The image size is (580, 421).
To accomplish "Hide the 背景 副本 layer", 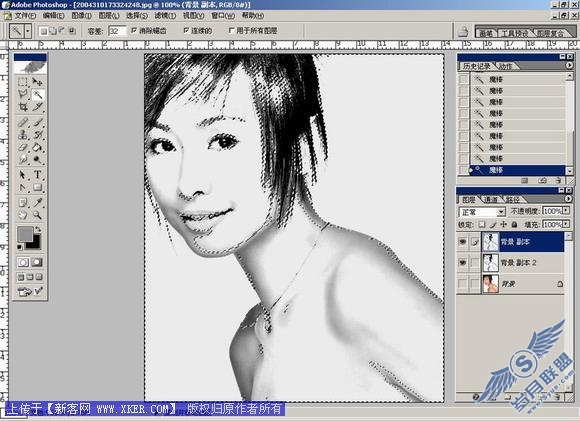I will pos(463,242).
